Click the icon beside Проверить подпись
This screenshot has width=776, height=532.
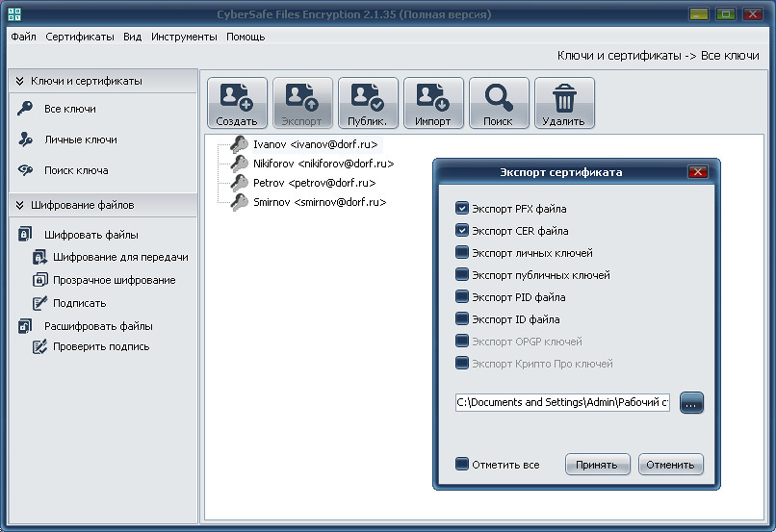(39, 346)
